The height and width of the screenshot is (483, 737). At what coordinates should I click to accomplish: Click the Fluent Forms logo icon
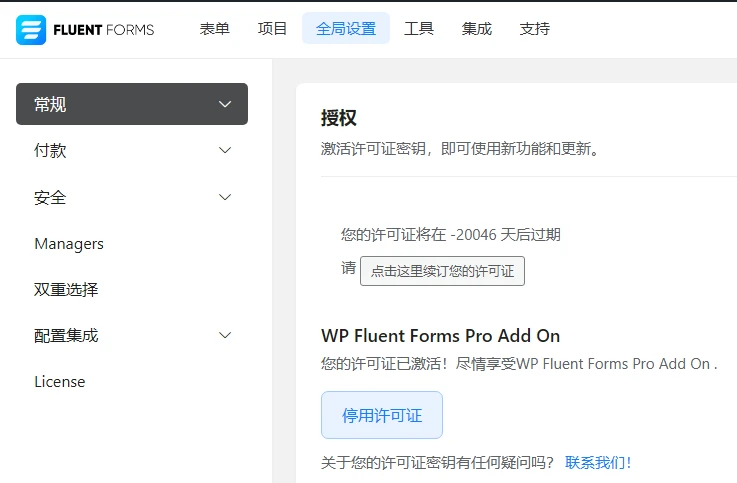(31, 30)
